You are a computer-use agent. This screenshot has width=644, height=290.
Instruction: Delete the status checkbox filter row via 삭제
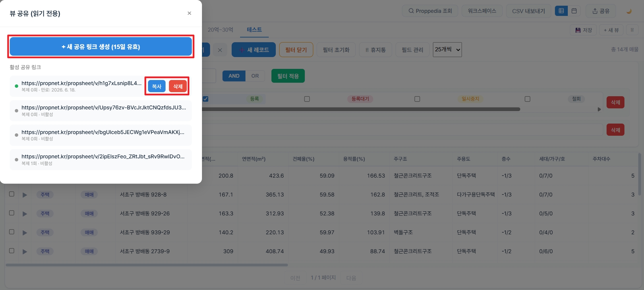(615, 102)
